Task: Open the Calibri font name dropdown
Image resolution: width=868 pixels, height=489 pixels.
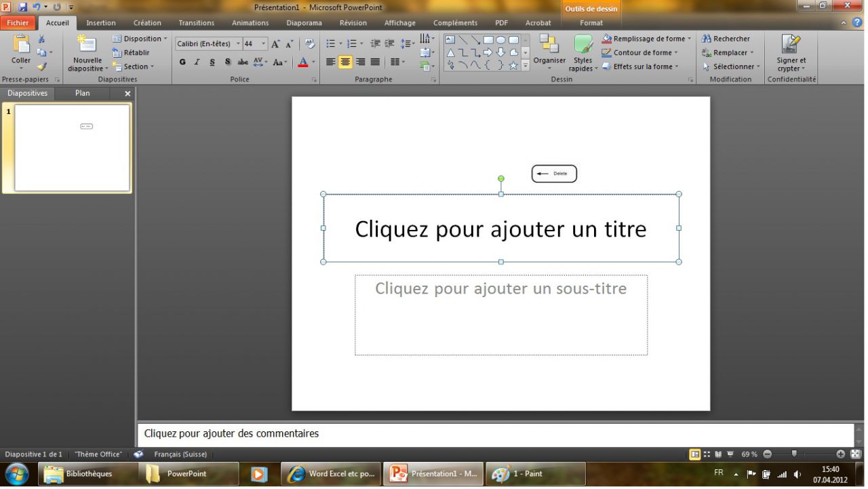Action: click(238, 44)
